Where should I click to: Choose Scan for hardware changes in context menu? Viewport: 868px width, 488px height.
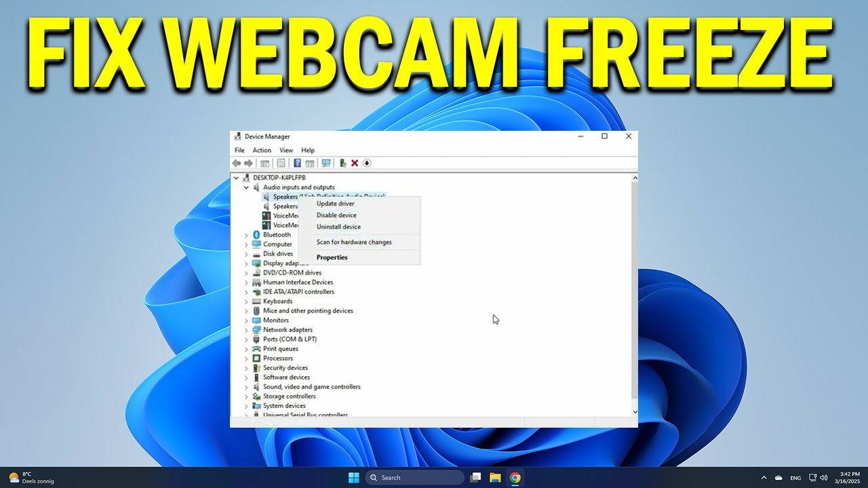pyautogui.click(x=359, y=242)
